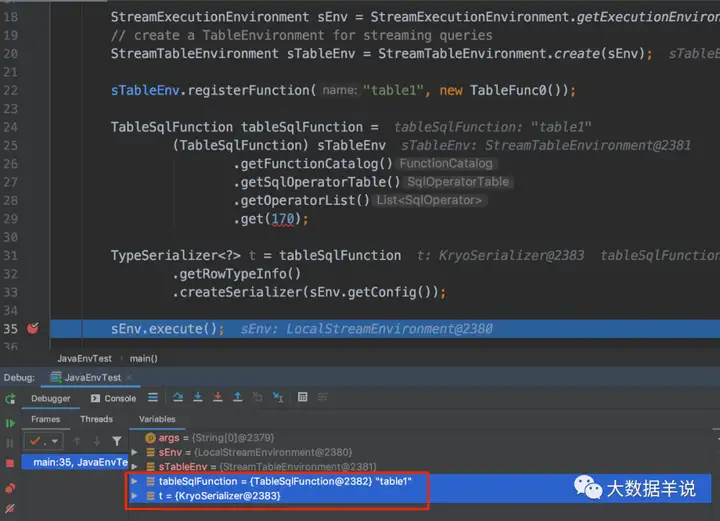Click Run to Cursor icon
Viewport: 720px width, 521px height.
278,398
